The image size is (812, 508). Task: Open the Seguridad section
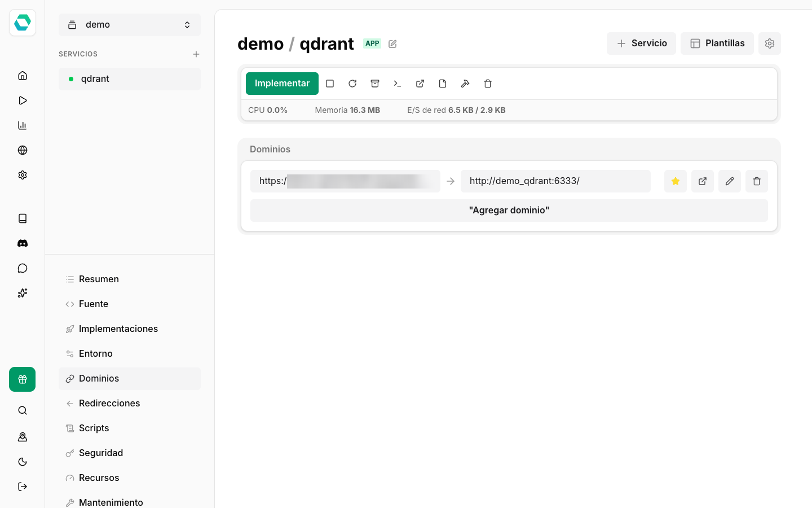pos(130,453)
